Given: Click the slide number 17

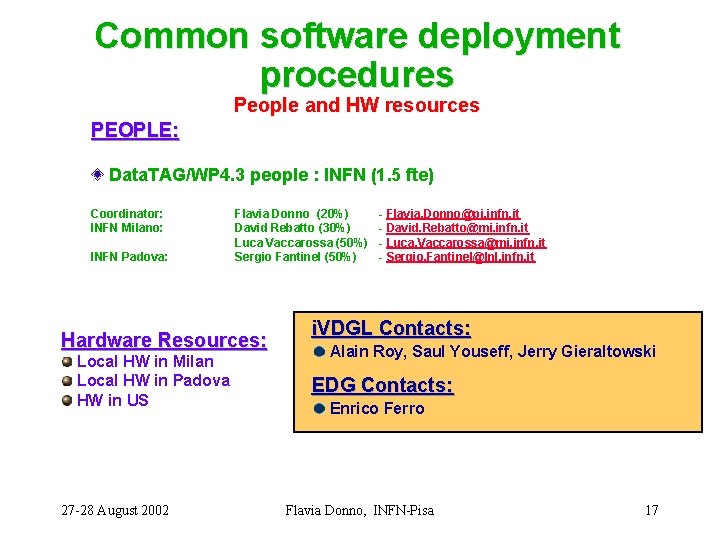Looking at the screenshot, I should coord(652,511).
